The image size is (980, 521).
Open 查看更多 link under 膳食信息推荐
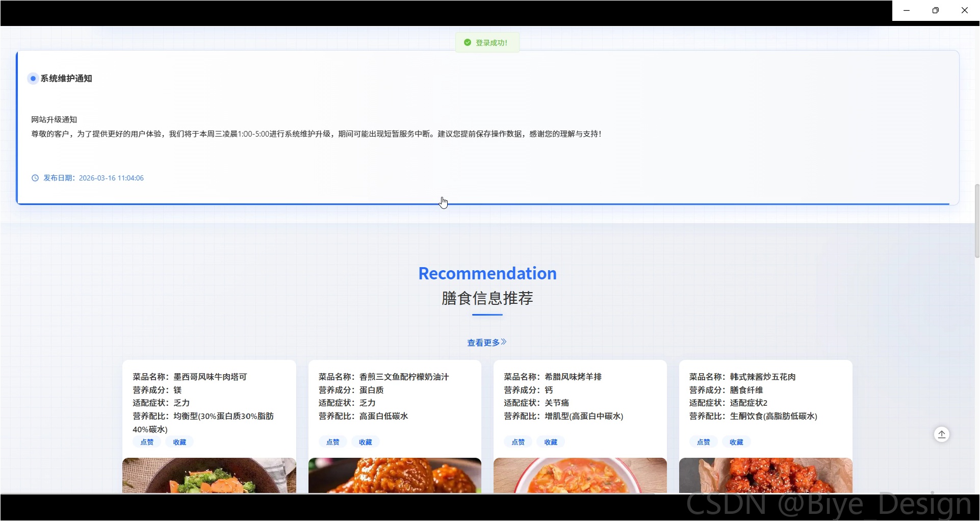487,343
